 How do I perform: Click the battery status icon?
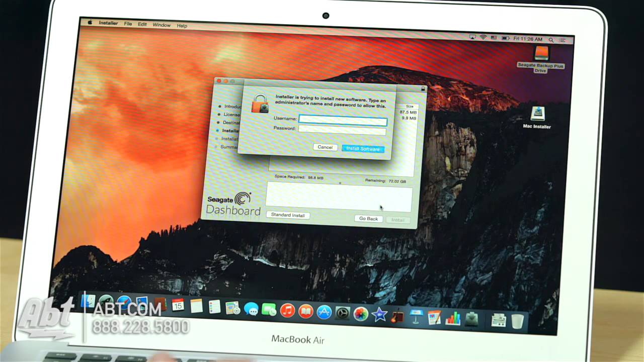coord(505,38)
